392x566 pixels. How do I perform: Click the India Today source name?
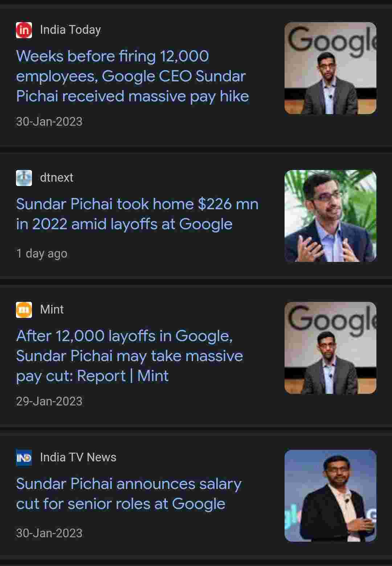coord(70,30)
